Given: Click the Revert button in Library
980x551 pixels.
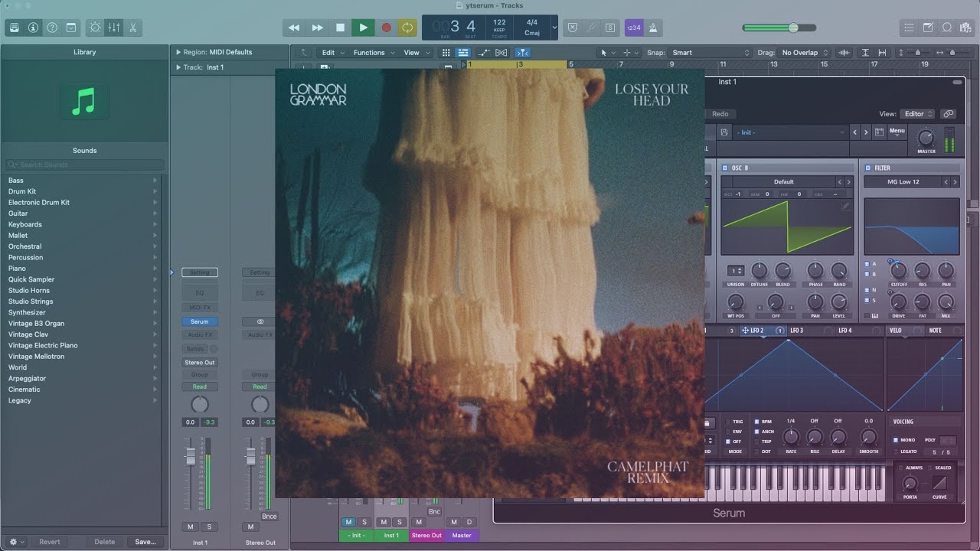Looking at the screenshot, I should coord(50,542).
